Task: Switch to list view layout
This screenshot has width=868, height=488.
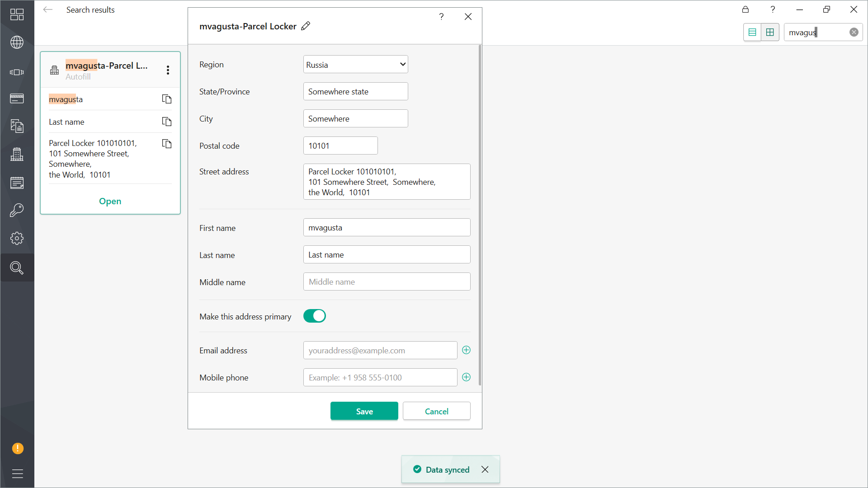Action: (752, 32)
